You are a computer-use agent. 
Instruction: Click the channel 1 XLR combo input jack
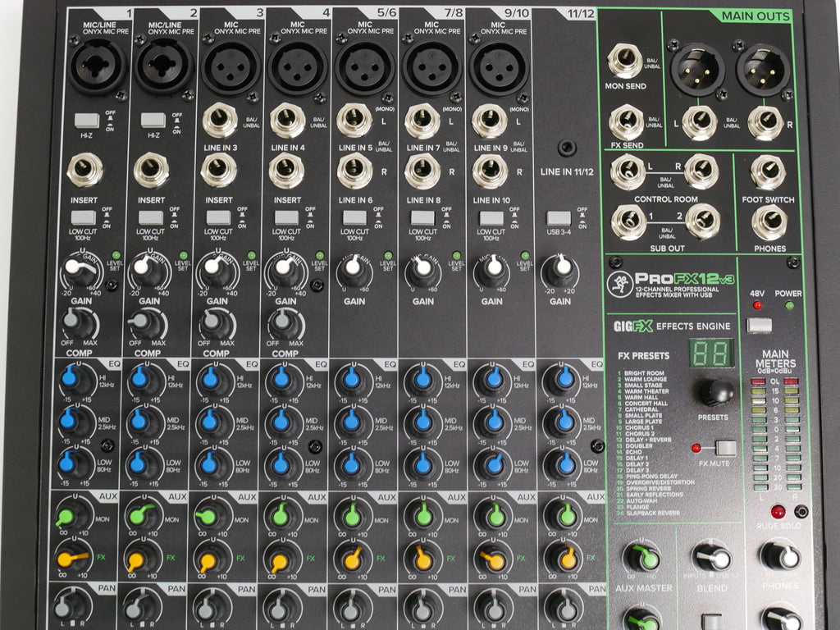pos(98,66)
